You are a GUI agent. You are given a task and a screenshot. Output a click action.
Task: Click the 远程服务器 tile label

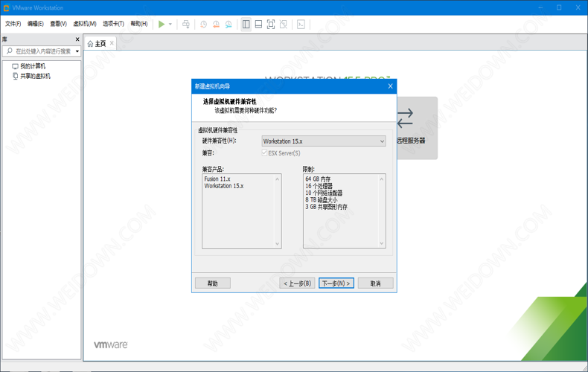click(x=411, y=141)
